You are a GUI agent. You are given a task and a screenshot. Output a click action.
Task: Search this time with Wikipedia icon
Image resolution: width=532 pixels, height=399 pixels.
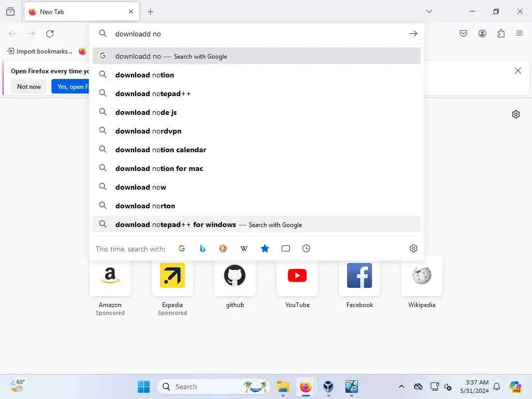point(244,248)
